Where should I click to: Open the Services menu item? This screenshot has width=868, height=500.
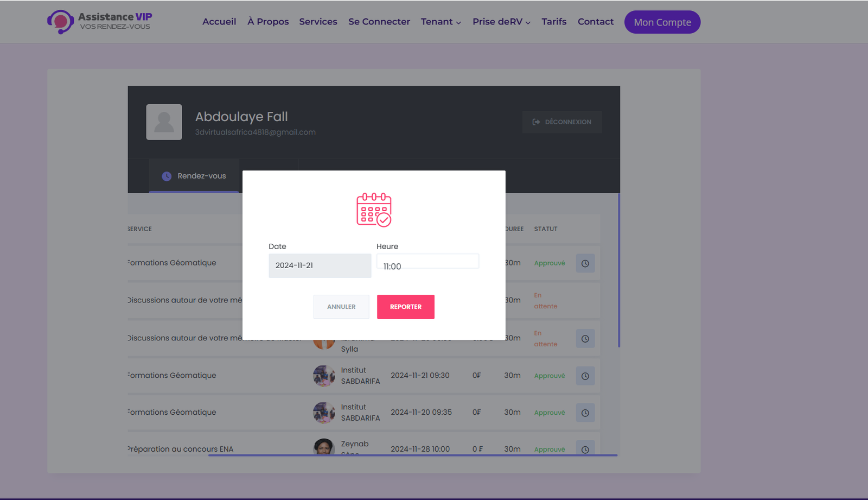pyautogui.click(x=318, y=22)
